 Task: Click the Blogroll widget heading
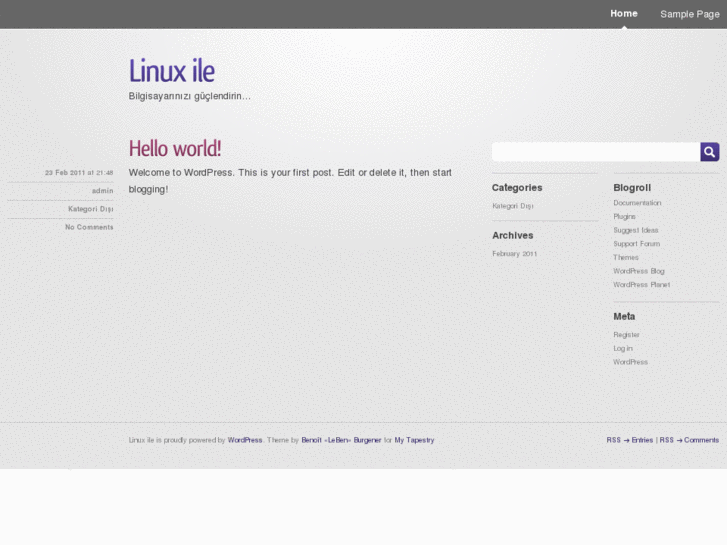pos(632,187)
